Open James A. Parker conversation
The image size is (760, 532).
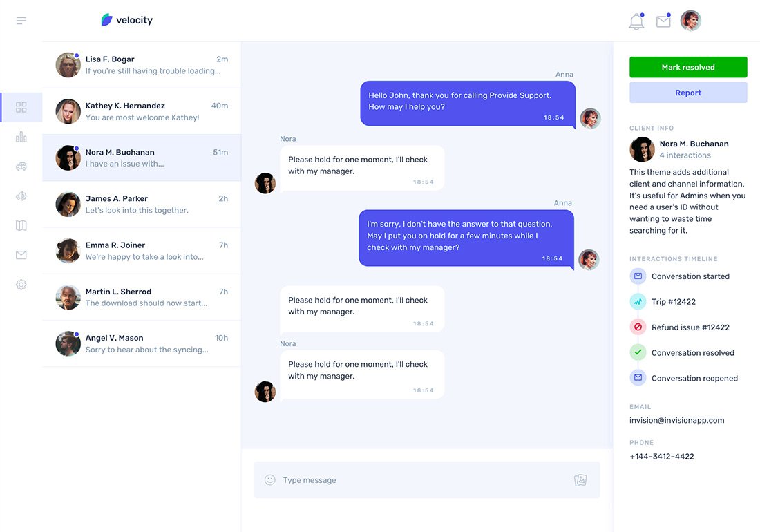tap(142, 204)
